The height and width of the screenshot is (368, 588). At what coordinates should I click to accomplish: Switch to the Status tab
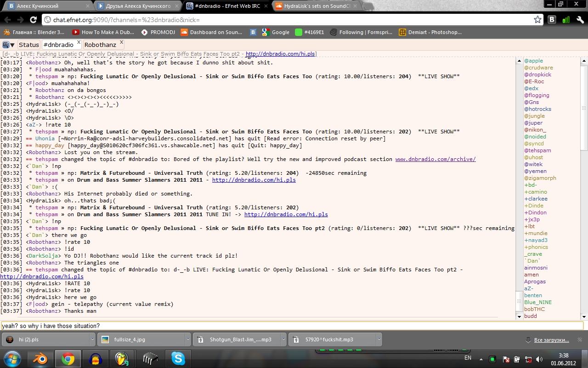(x=28, y=45)
